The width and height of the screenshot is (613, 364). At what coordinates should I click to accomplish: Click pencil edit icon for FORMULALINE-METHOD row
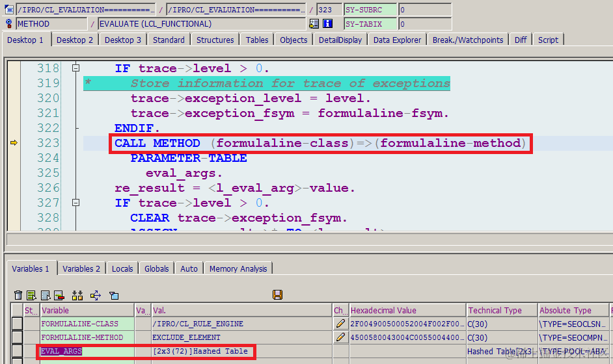pyautogui.click(x=340, y=337)
